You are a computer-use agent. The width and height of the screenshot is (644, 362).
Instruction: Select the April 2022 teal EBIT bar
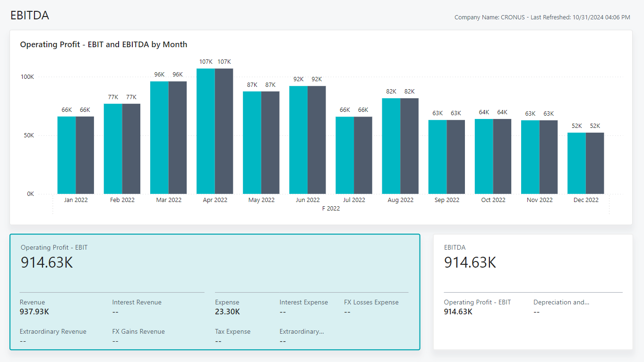pyautogui.click(x=205, y=132)
